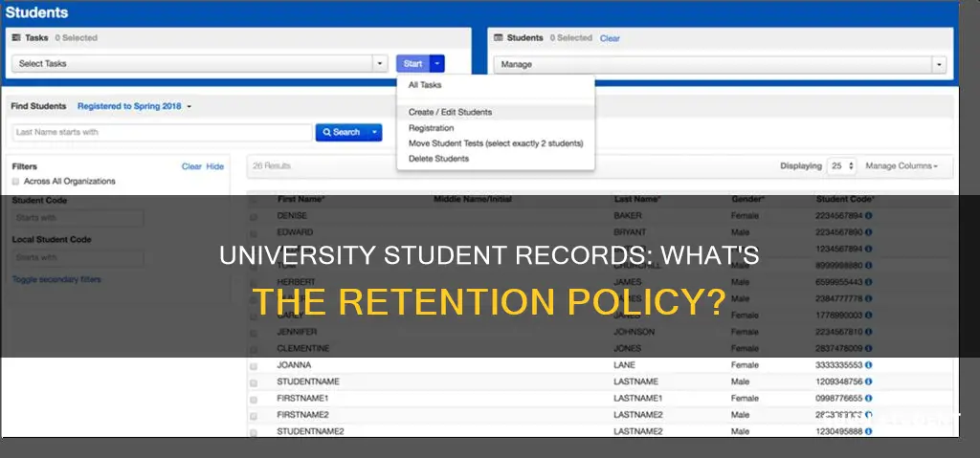Viewport: 980px width, 458px height.
Task: Click the BRYANT last name cell
Action: (630, 231)
